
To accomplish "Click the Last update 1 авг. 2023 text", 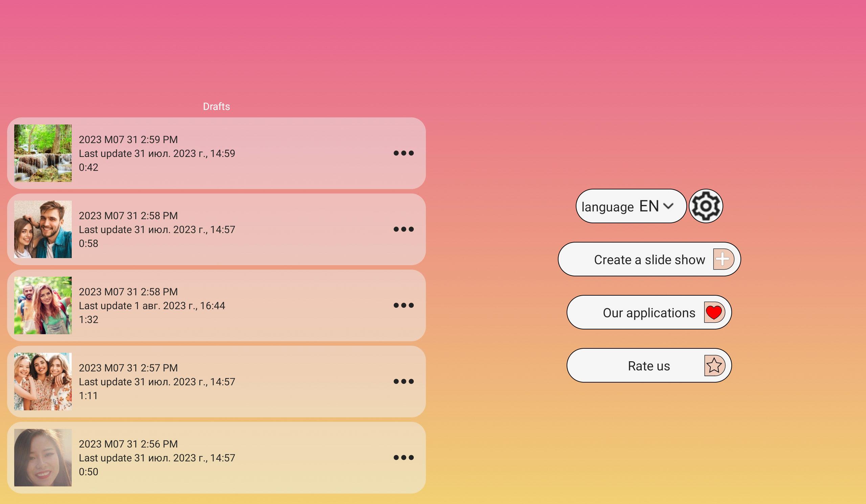I will 152,306.
